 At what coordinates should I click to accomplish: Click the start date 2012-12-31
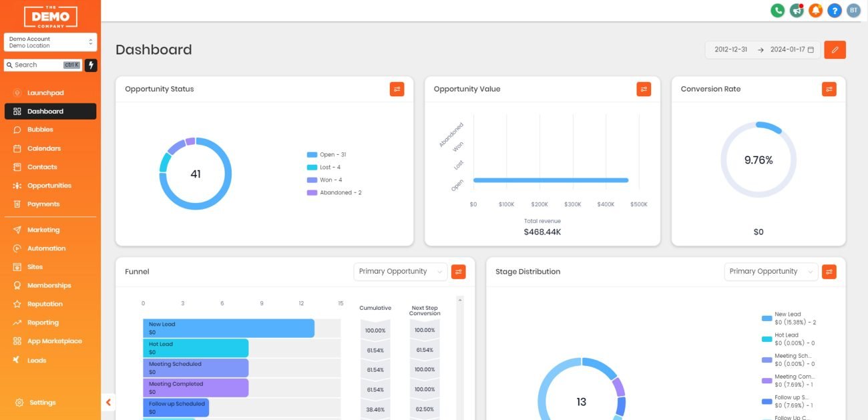pyautogui.click(x=731, y=49)
